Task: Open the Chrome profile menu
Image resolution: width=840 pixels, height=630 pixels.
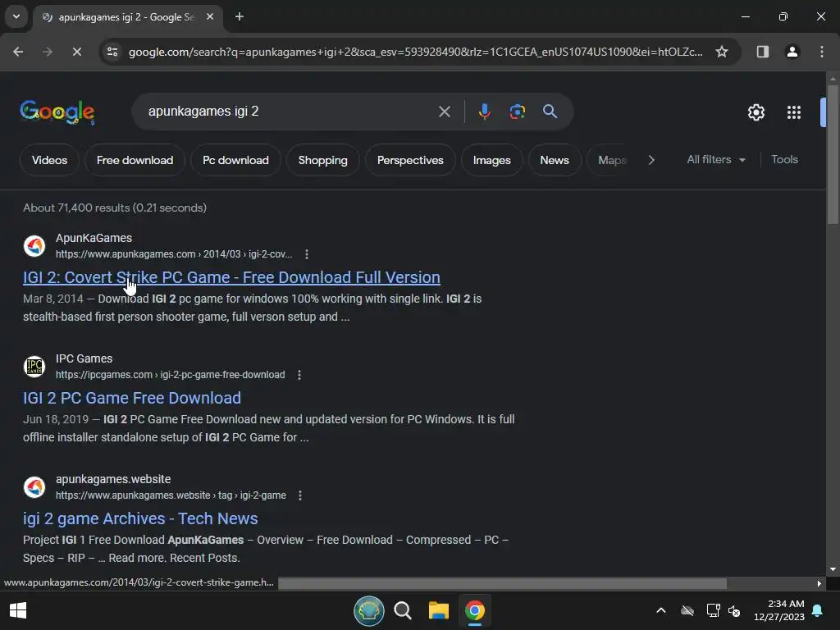Action: [x=792, y=52]
